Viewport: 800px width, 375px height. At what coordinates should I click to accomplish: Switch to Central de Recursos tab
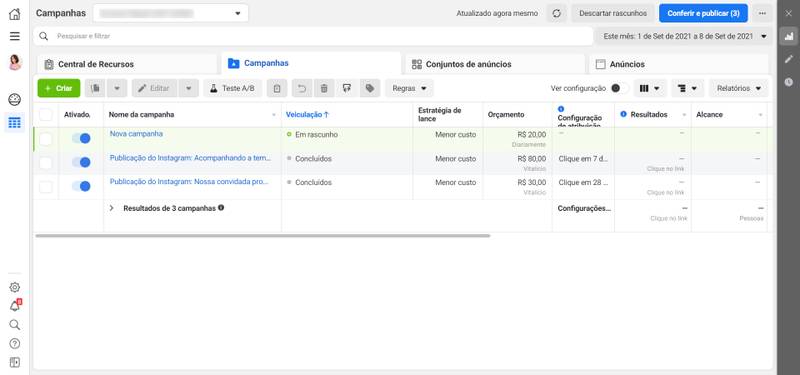pos(127,64)
